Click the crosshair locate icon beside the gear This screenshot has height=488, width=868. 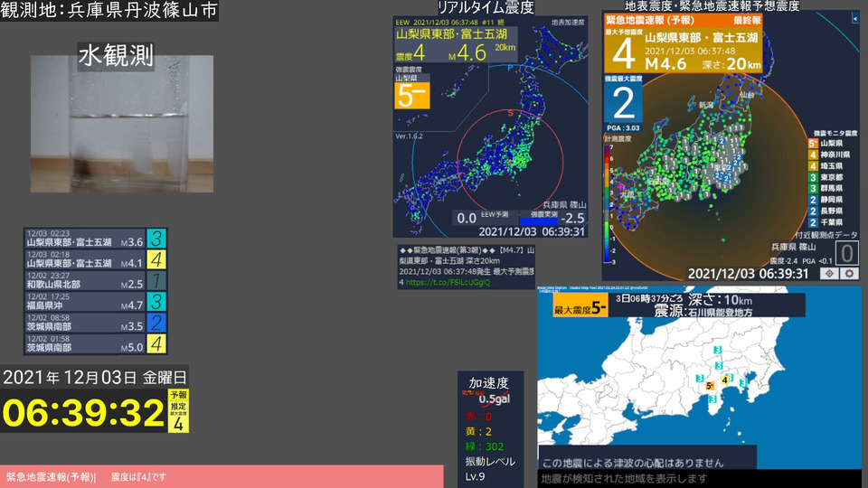(829, 273)
